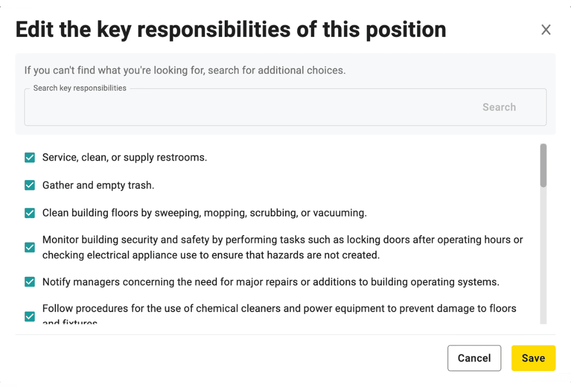
Task: Click the 'Notify managers concerning' responsibility text
Action: tap(271, 282)
